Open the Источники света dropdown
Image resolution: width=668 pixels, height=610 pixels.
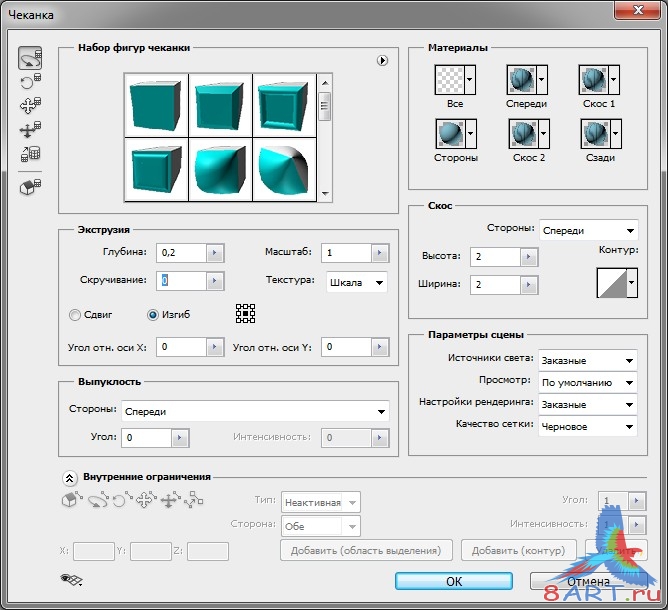click(x=588, y=360)
